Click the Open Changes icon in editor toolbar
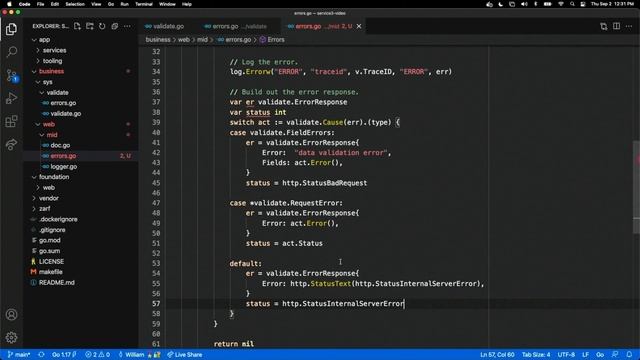The width and height of the screenshot is (640, 360). point(604,26)
